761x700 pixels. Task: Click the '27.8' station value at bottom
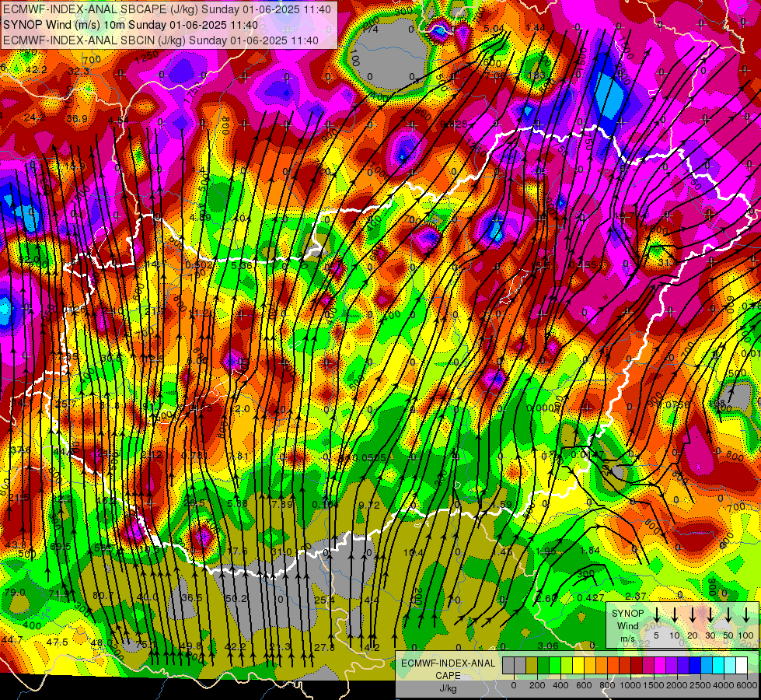coord(324,647)
